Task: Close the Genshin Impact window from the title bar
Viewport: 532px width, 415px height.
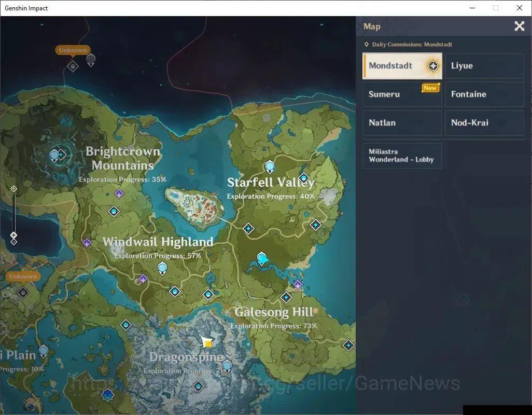Action: [x=520, y=8]
